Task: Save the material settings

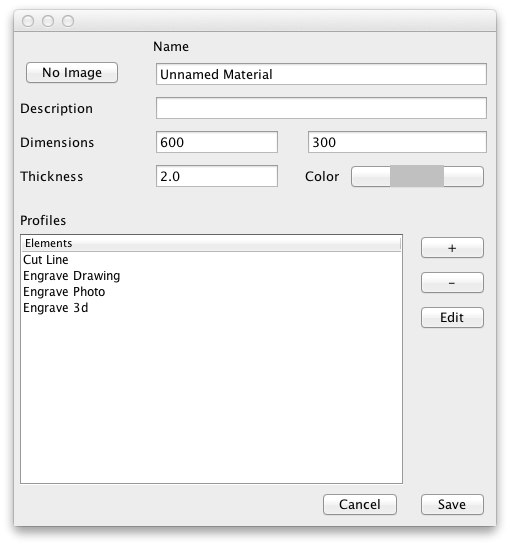Action: (452, 505)
